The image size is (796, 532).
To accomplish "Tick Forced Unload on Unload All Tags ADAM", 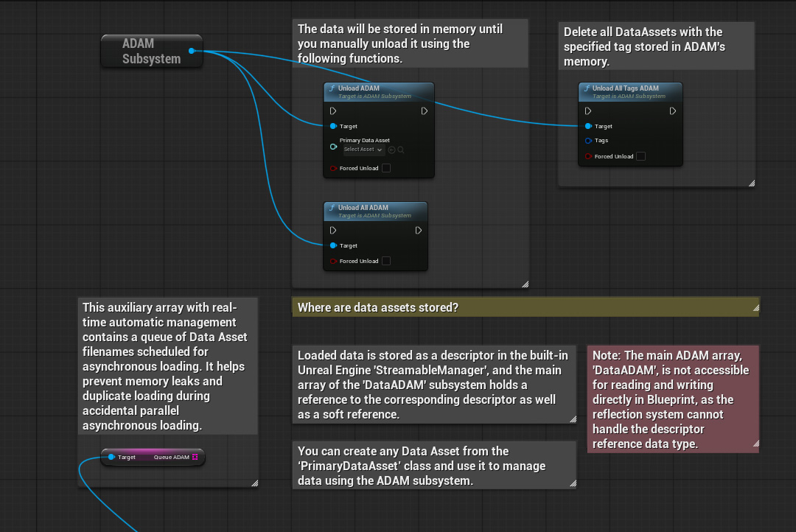I will pos(640,156).
